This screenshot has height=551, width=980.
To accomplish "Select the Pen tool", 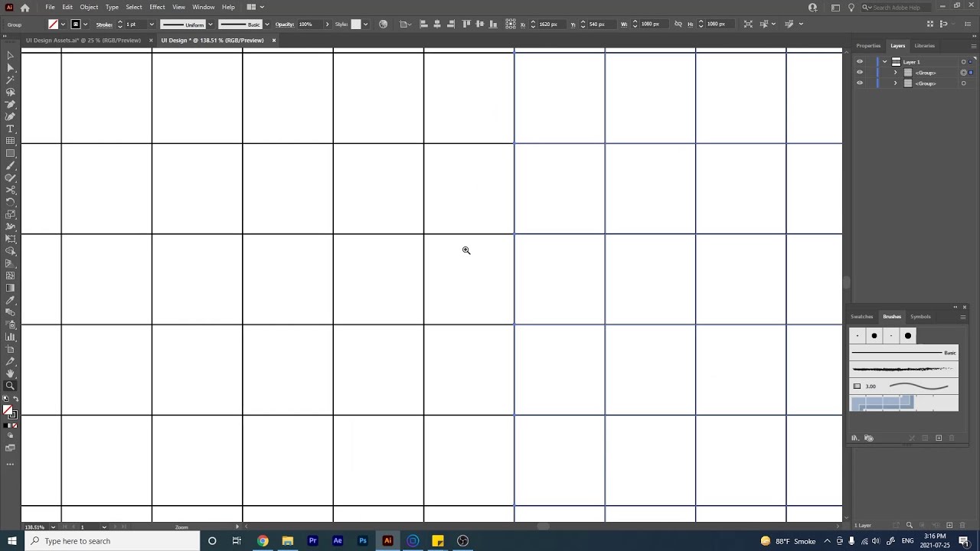I will coord(10,104).
